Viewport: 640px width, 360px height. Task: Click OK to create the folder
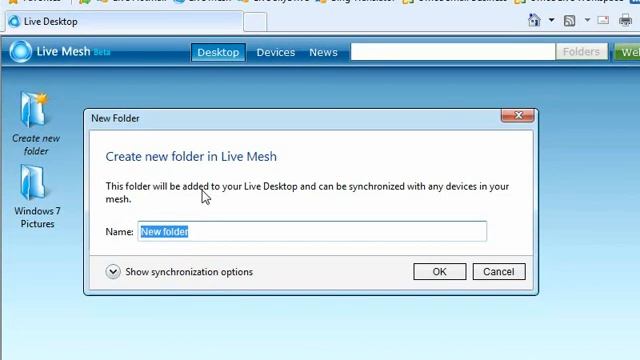pyautogui.click(x=440, y=272)
